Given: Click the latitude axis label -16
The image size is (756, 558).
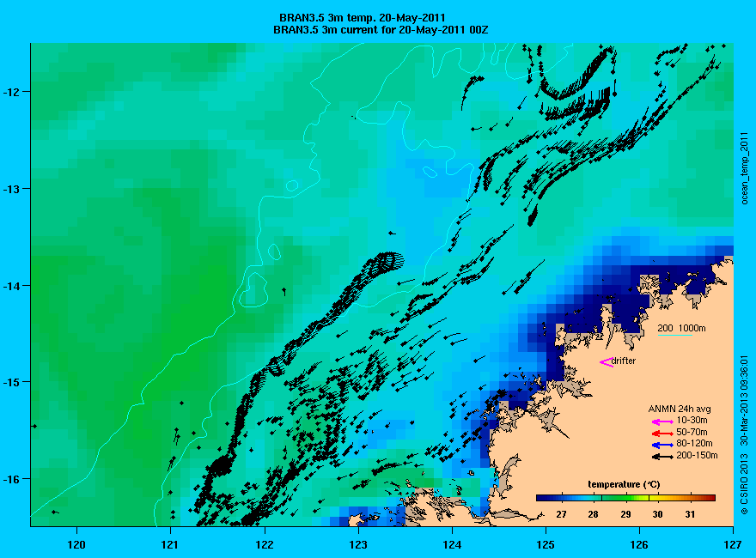Looking at the screenshot, I should [10, 479].
